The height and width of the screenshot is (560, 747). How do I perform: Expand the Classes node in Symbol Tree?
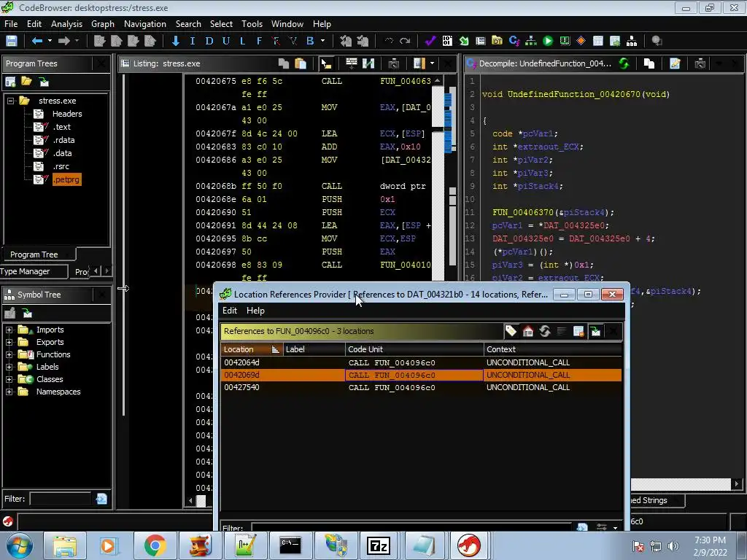pyautogui.click(x=9, y=379)
